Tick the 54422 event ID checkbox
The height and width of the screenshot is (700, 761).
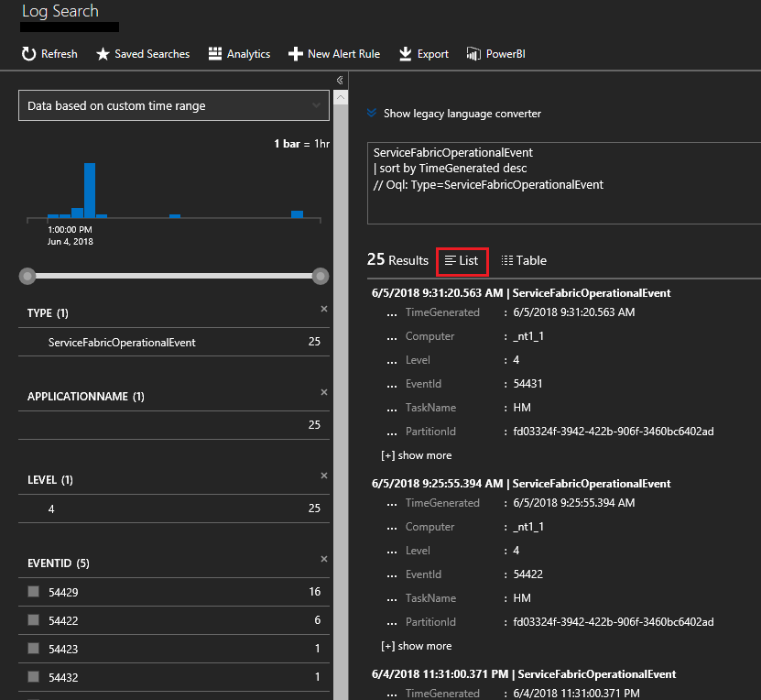(x=34, y=619)
